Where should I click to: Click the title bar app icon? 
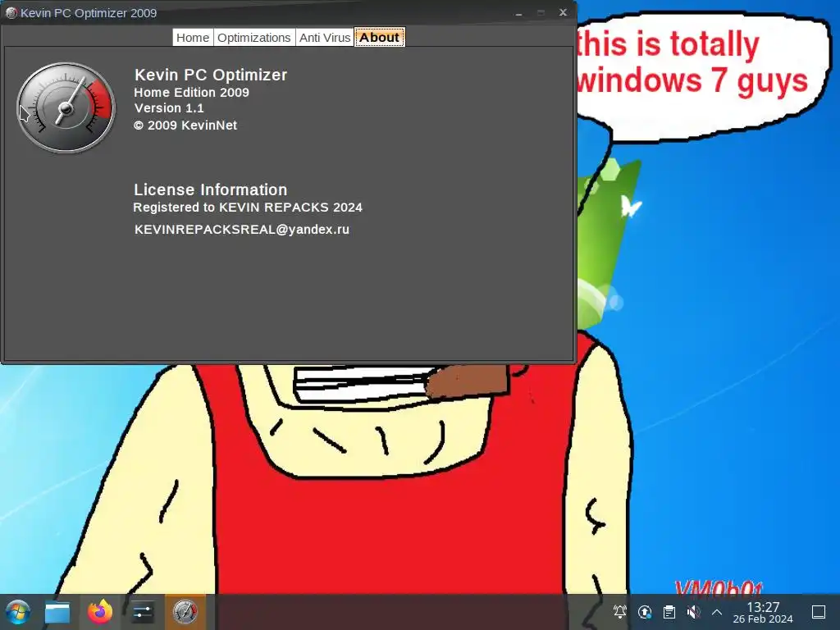11,13
